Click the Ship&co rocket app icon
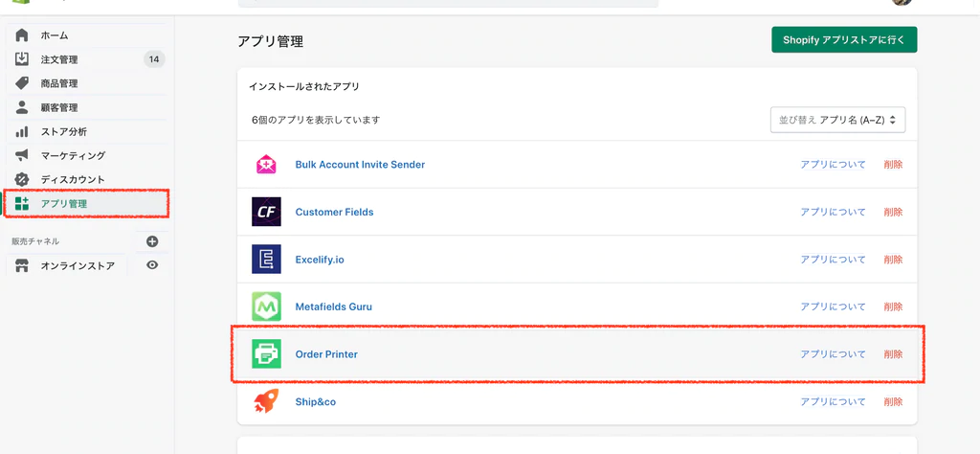The height and width of the screenshot is (454, 980). pyautogui.click(x=266, y=401)
